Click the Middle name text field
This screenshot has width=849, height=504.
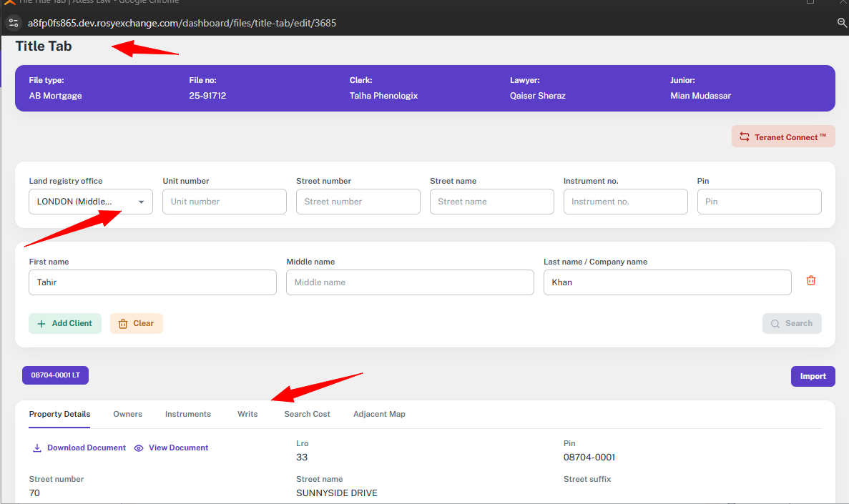point(410,282)
